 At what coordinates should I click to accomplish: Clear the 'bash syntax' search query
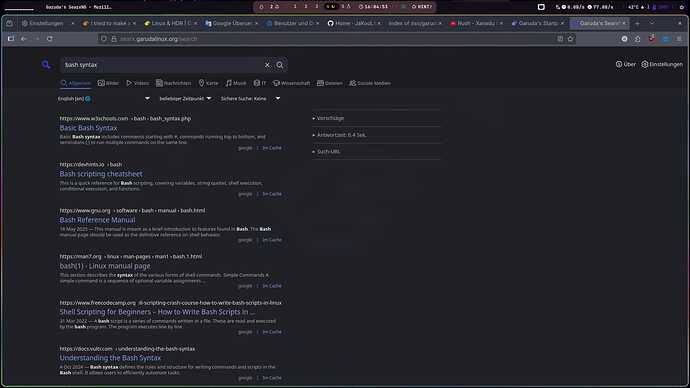(267, 65)
